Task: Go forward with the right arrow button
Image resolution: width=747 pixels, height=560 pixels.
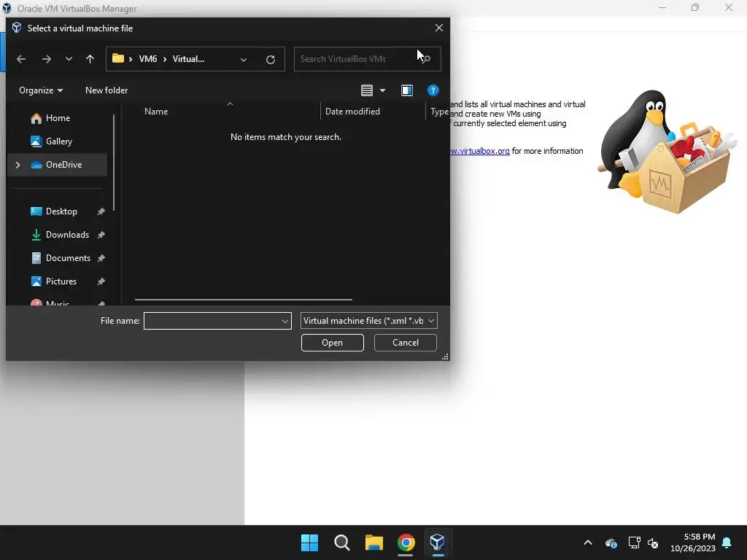Action: pyautogui.click(x=46, y=59)
